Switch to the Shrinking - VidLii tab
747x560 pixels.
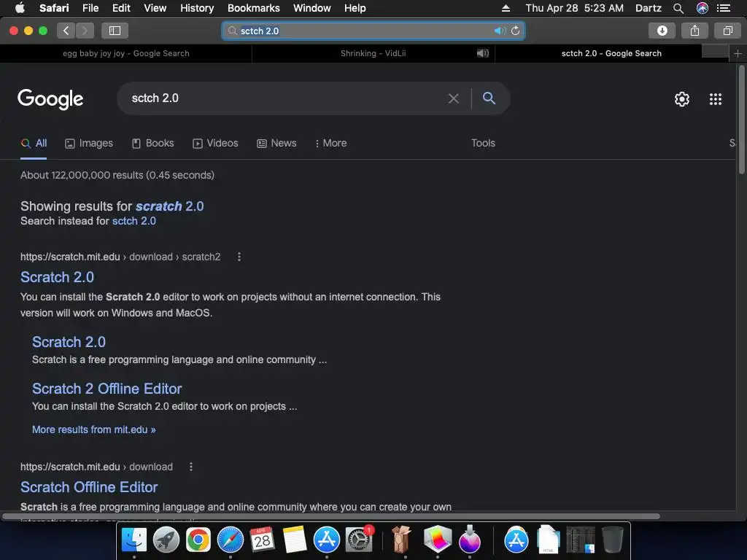tap(373, 53)
